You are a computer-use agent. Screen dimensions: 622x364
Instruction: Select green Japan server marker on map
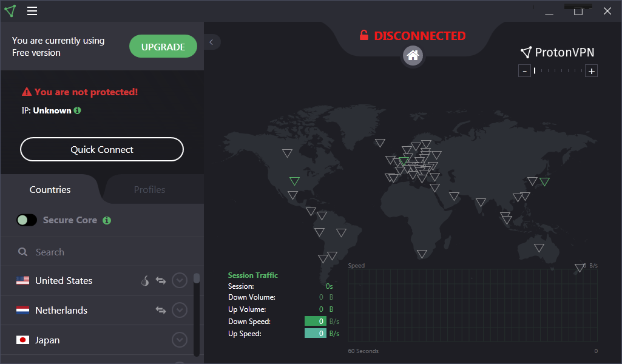coord(545,181)
